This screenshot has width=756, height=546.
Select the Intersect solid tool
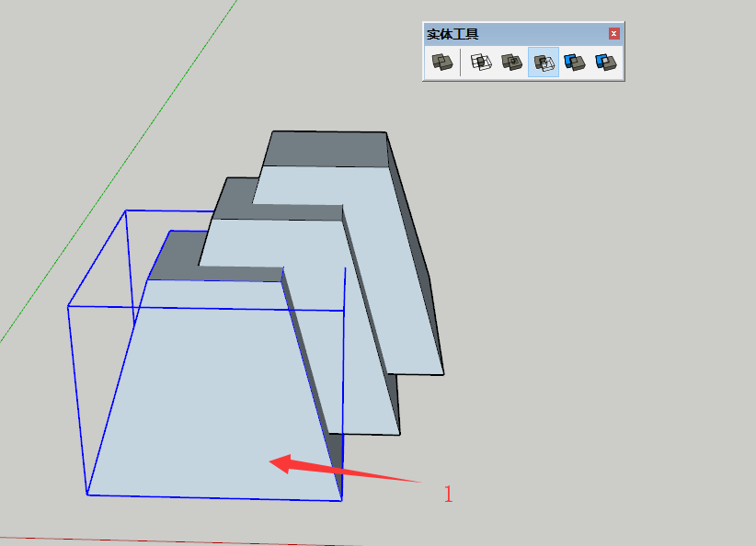[480, 63]
